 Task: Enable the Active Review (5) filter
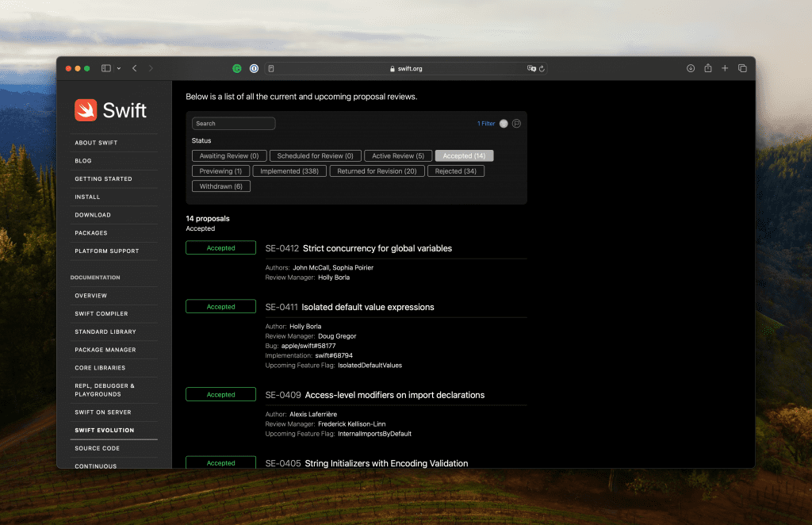[x=397, y=156]
